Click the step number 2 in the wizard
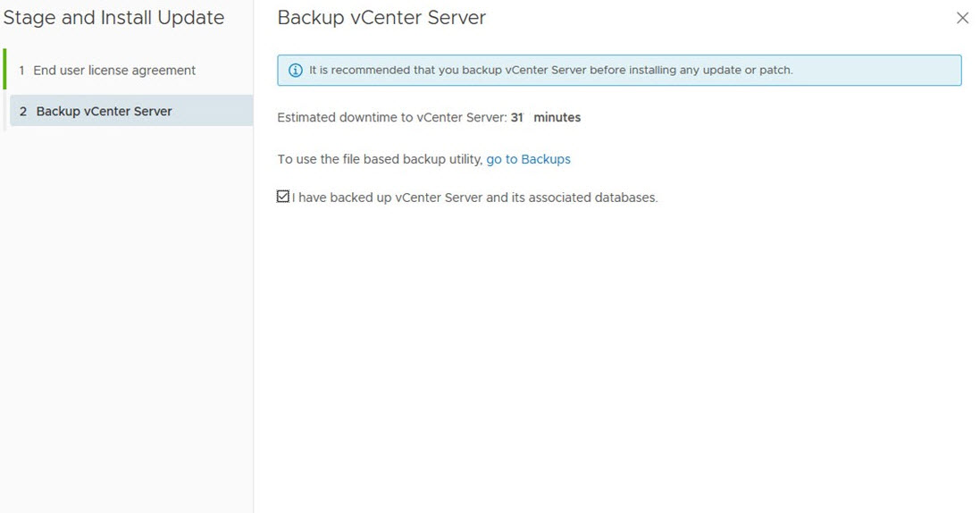 [x=23, y=112]
